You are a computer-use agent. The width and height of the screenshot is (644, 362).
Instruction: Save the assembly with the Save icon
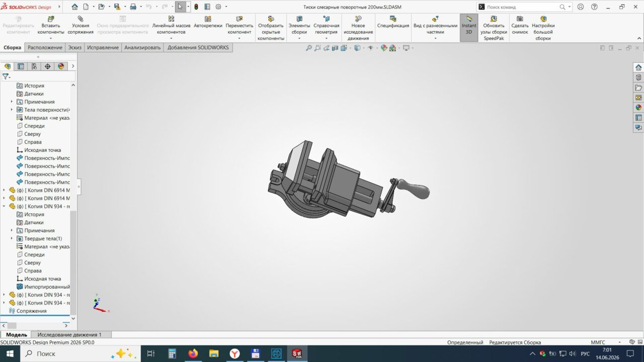pyautogui.click(x=117, y=7)
